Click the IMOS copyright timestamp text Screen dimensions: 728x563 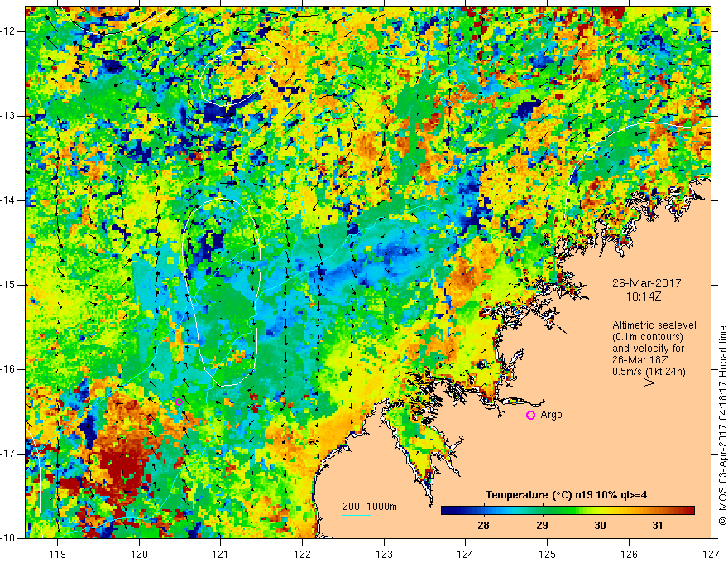click(722, 426)
